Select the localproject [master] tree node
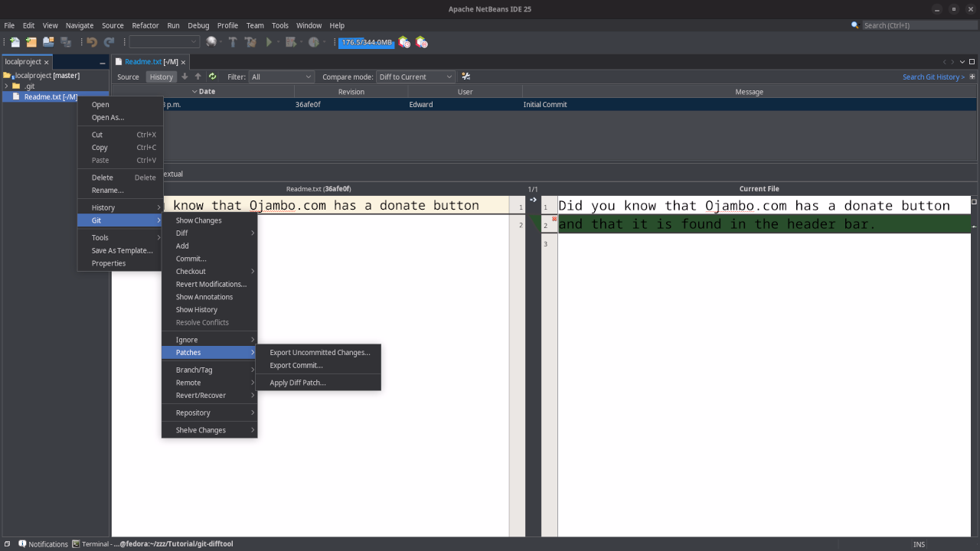This screenshot has width=980, height=551. pos(47,75)
